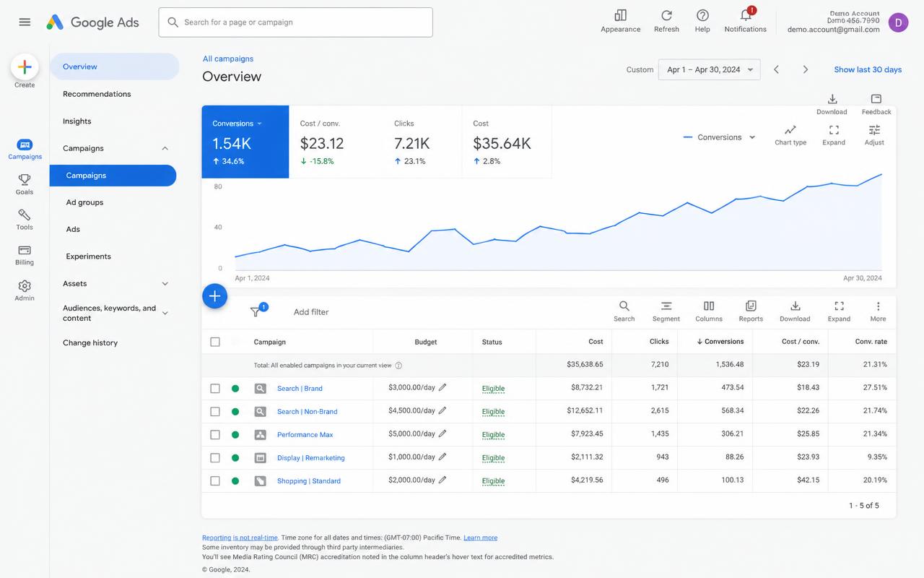Viewport: 924px width, 578px height.
Task: Click the Create plus button
Action: (25, 67)
